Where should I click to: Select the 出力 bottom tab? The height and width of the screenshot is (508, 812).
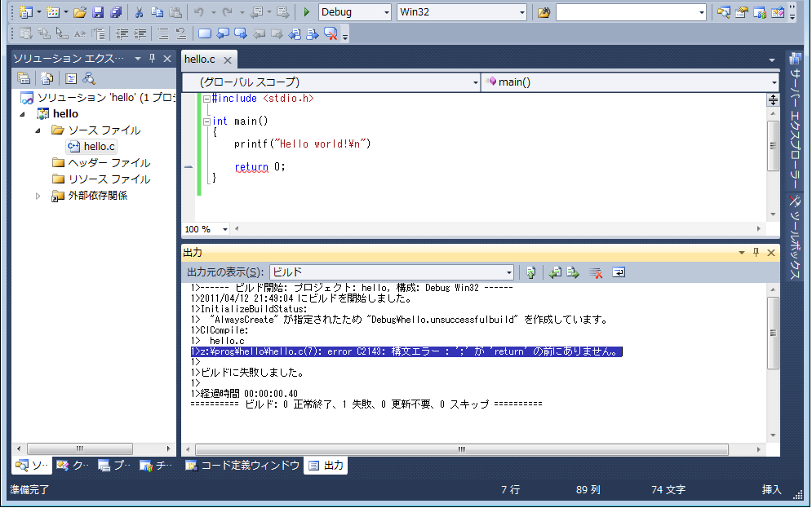[x=326, y=466]
